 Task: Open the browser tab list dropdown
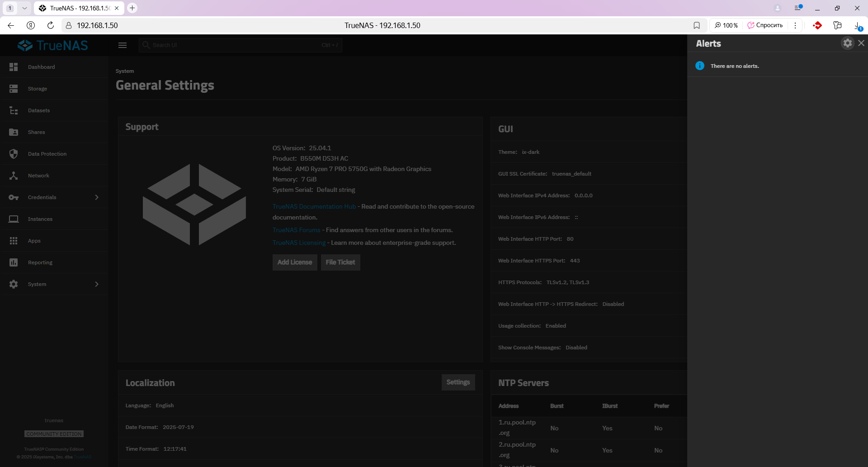click(24, 8)
